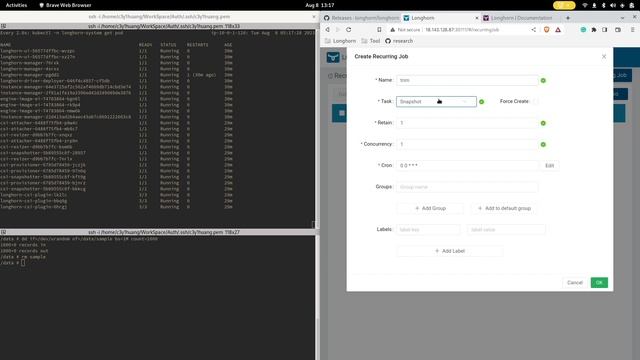Click Add to default group button
Viewport: 640px width, 360px height.
pyautogui.click(x=504, y=208)
